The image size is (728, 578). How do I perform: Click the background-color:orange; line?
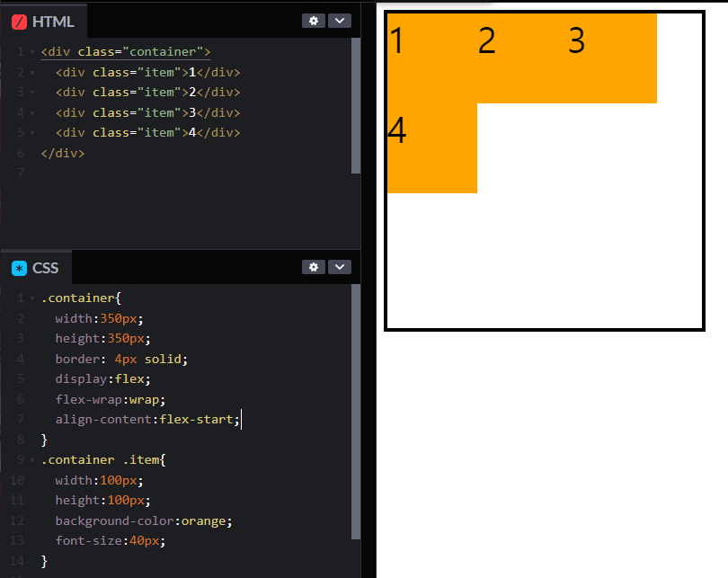(x=144, y=520)
